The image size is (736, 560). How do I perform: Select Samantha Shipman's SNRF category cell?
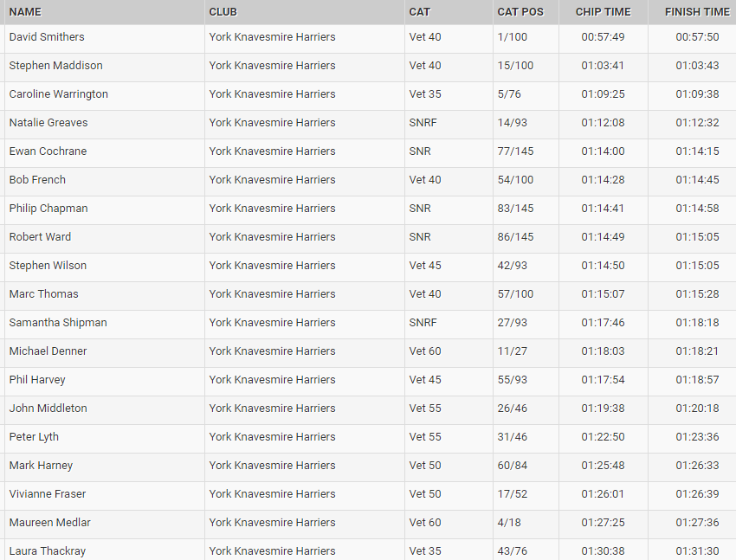tap(423, 323)
